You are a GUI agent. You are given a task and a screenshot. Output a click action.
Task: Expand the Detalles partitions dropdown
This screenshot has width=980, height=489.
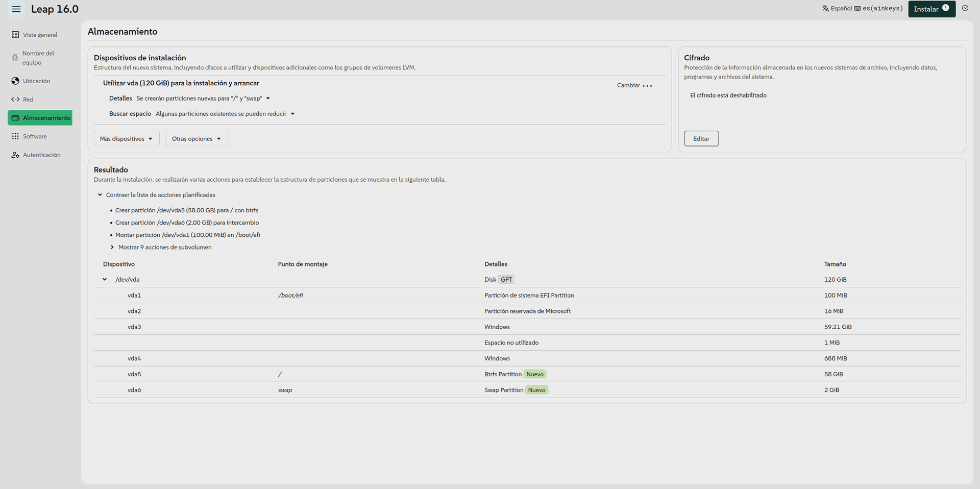(x=268, y=99)
